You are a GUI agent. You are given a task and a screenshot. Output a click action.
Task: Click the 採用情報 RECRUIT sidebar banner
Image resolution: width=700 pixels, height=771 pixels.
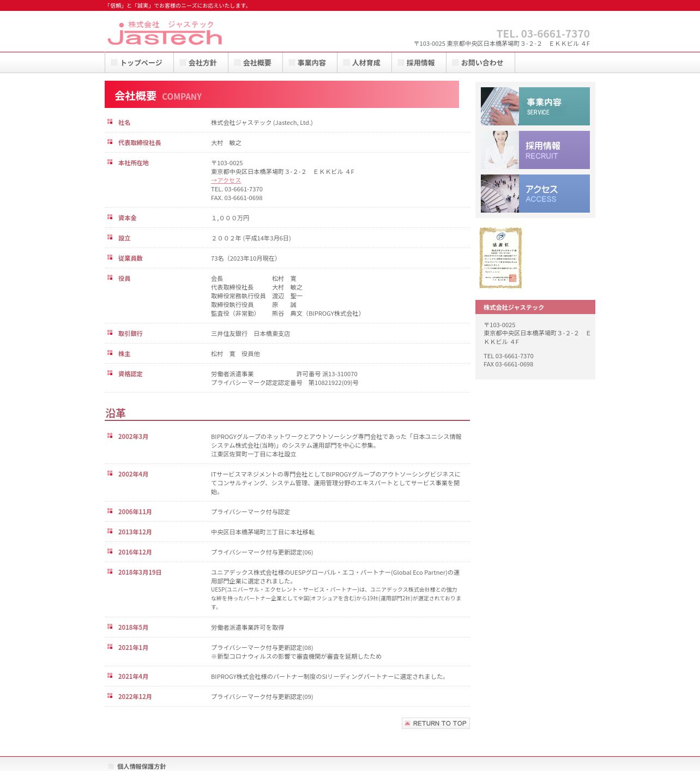(x=535, y=150)
